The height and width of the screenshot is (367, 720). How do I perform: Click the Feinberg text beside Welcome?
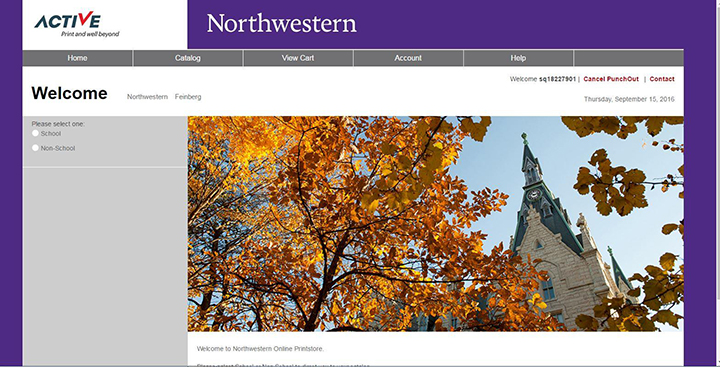click(x=188, y=97)
